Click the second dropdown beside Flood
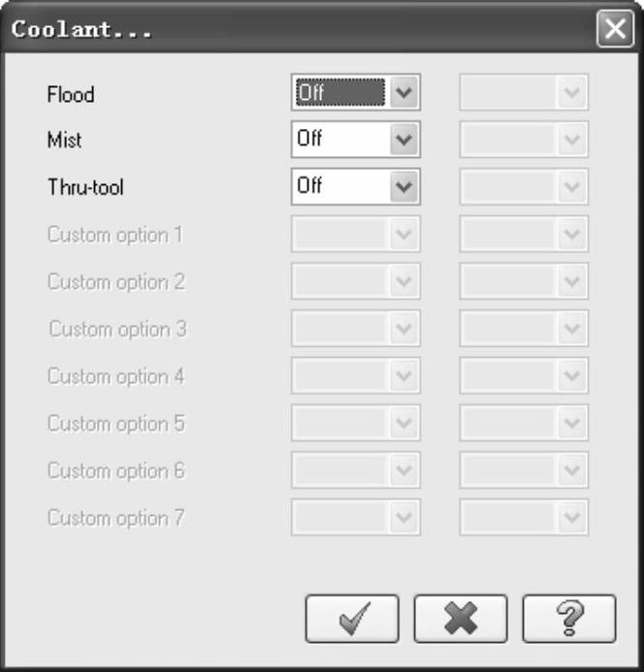644x672 pixels. pyautogui.click(x=524, y=93)
